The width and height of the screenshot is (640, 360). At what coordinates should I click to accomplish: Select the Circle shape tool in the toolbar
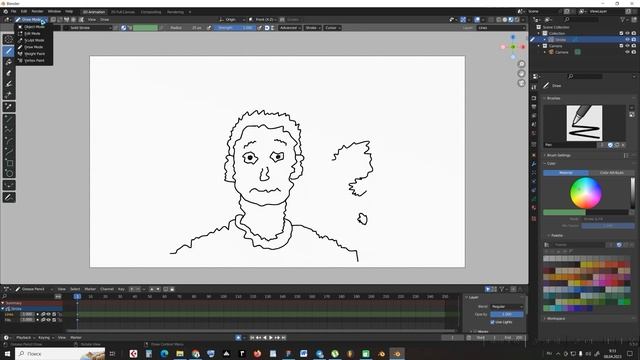click(9, 173)
